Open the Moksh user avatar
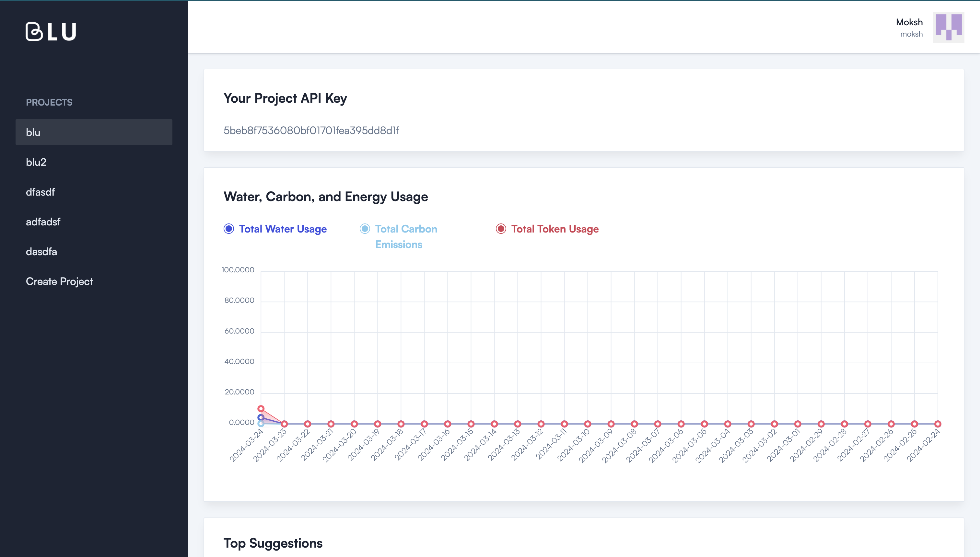Screen dimensions: 980x557 tap(948, 27)
